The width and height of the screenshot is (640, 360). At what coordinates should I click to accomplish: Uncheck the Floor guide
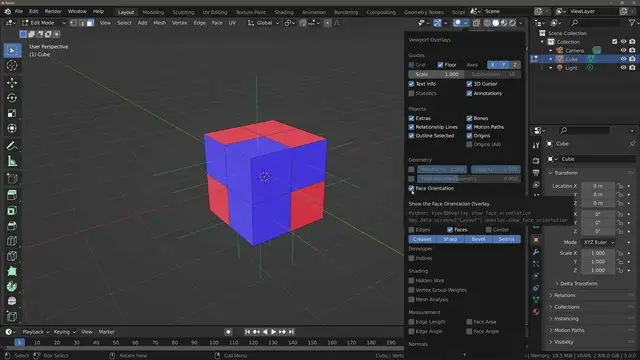440,64
